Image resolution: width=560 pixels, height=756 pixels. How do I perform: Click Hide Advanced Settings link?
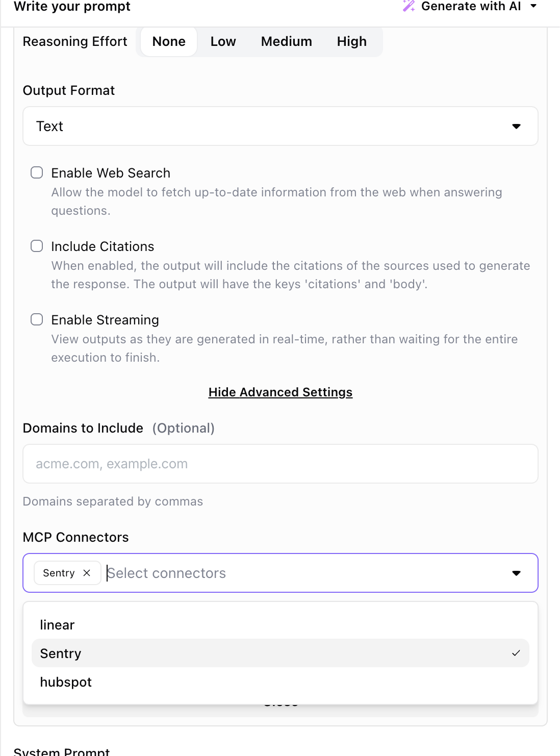pos(280,392)
